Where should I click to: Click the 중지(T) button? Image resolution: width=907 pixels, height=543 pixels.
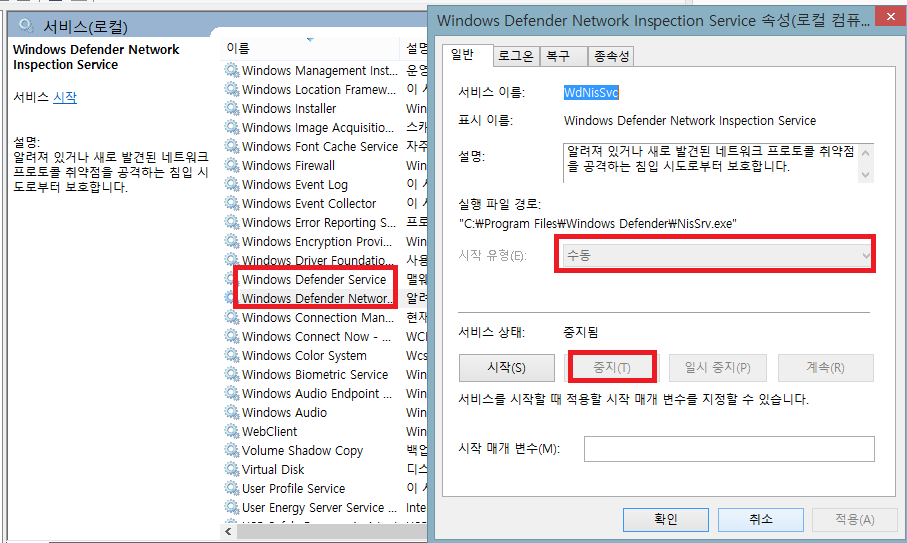point(612,368)
